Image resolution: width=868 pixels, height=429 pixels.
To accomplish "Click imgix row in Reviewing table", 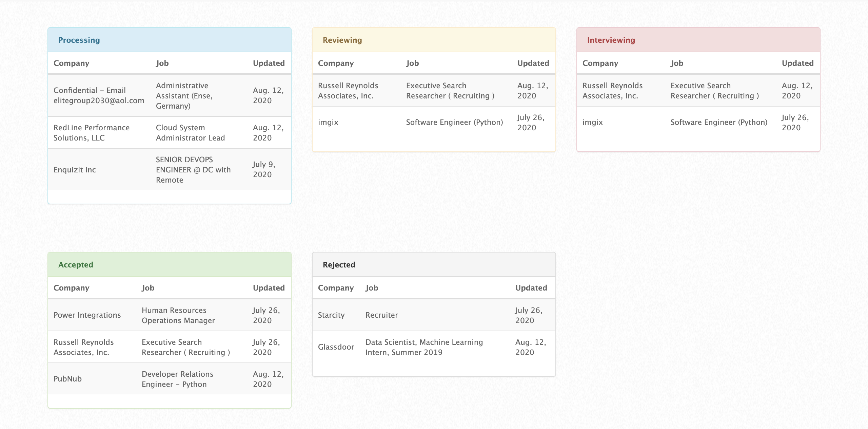I will 328,122.
